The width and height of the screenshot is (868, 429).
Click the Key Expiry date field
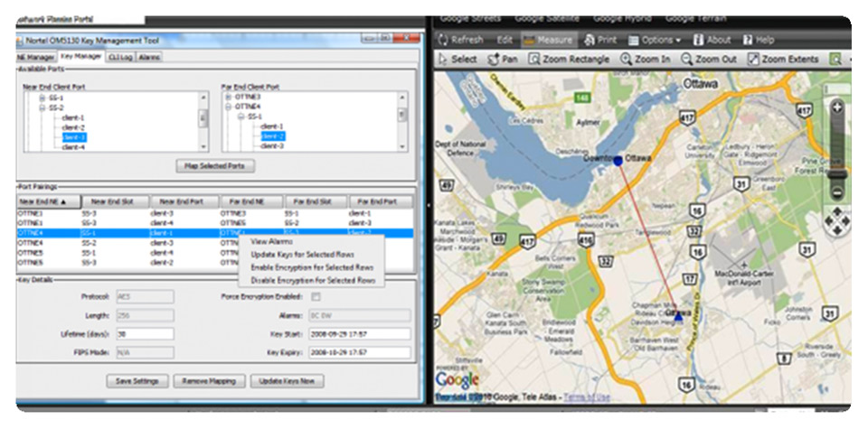(x=360, y=352)
